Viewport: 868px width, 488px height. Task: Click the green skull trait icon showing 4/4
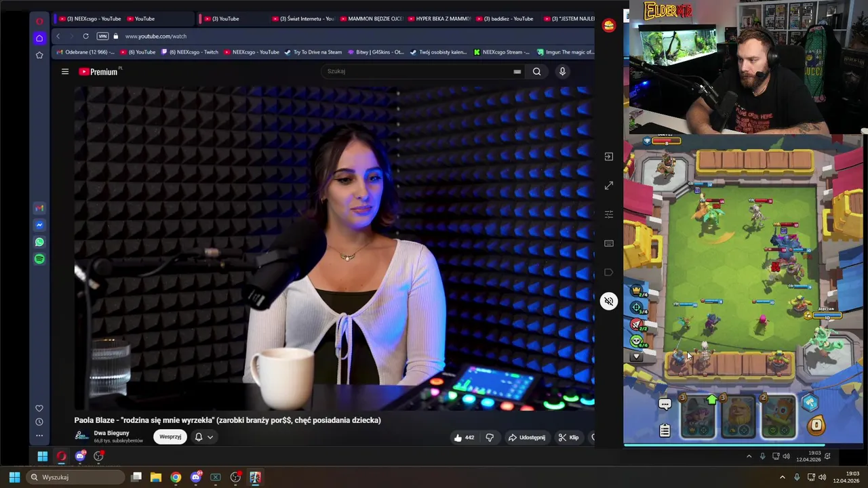637,342
